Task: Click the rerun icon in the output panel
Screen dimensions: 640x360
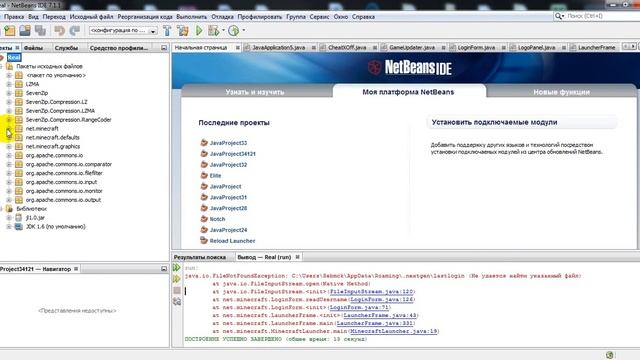Action: pyautogui.click(x=176, y=268)
